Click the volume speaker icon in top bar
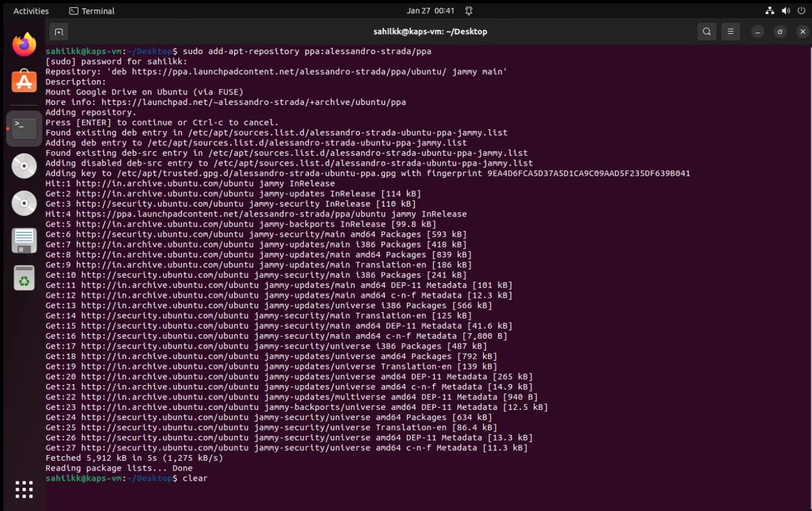 786,10
